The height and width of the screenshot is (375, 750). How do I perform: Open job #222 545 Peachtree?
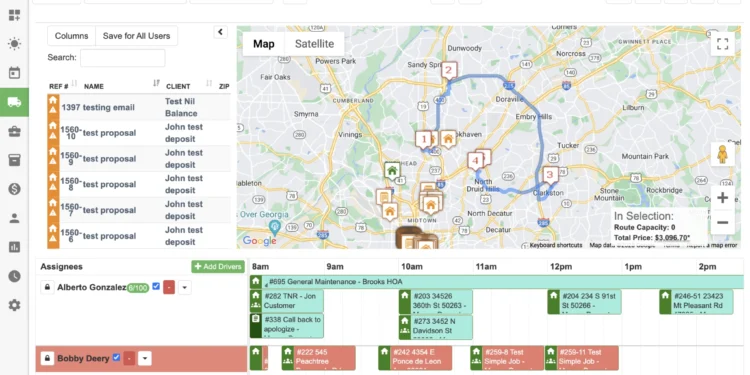(x=319, y=358)
